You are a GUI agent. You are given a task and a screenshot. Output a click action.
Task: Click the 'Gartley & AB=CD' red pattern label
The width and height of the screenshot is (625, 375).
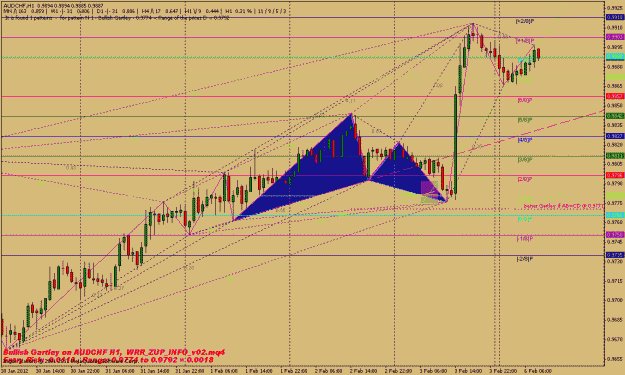tap(563, 206)
